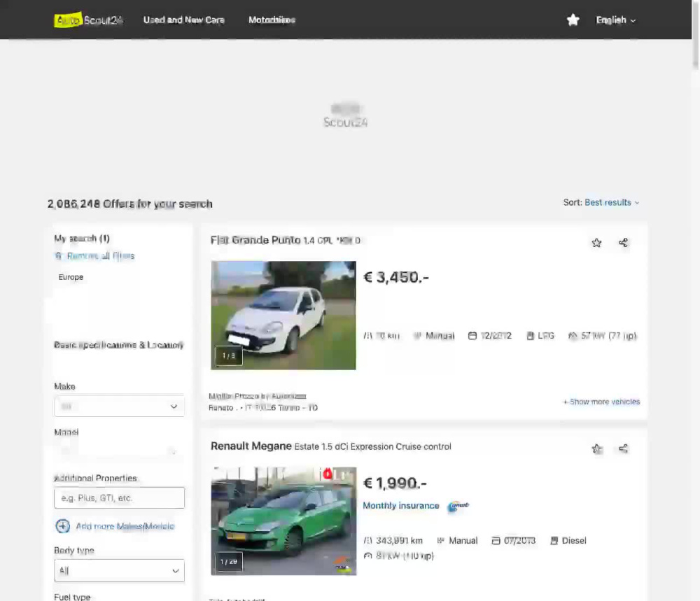Screen dimensions: 700x601
Task: Open the Used and New Cars menu
Action: point(183,20)
